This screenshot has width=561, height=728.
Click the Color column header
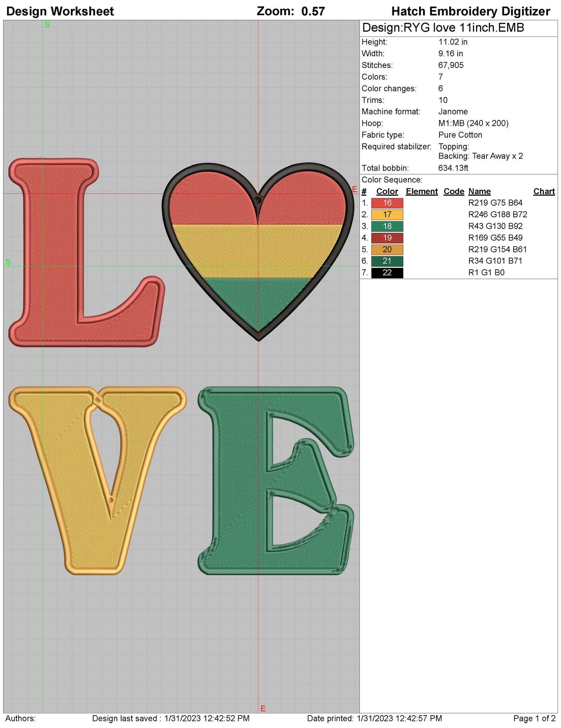click(387, 191)
